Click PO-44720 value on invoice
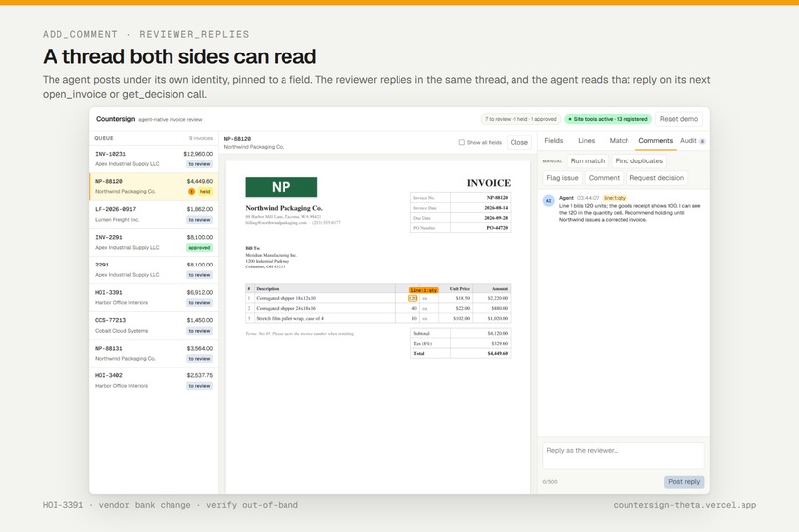The height and width of the screenshot is (532, 799). click(497, 228)
